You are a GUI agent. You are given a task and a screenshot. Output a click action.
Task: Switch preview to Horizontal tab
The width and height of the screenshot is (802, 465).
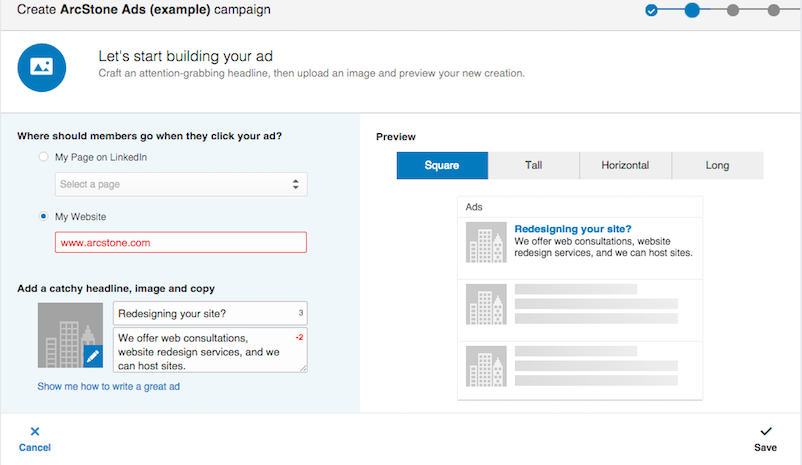click(625, 165)
